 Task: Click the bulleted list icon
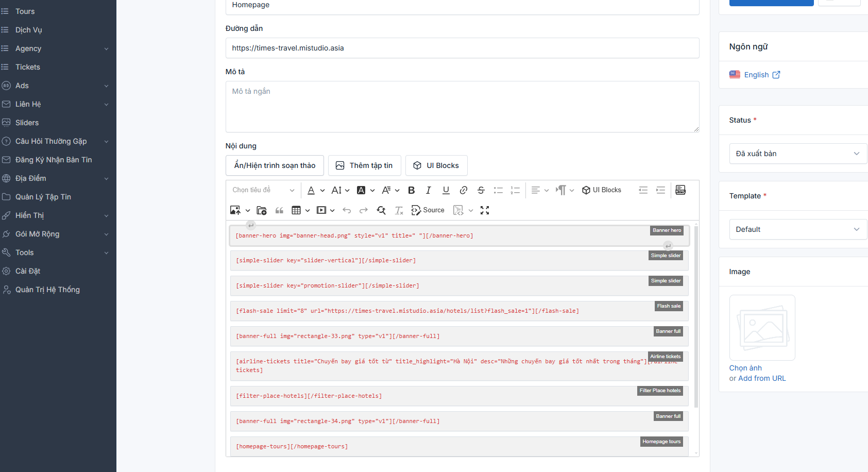pos(498,190)
